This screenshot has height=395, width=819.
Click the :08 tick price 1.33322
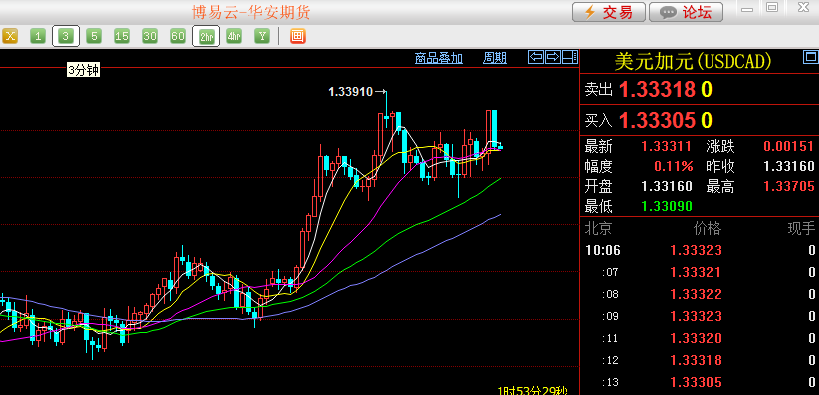[x=696, y=294]
